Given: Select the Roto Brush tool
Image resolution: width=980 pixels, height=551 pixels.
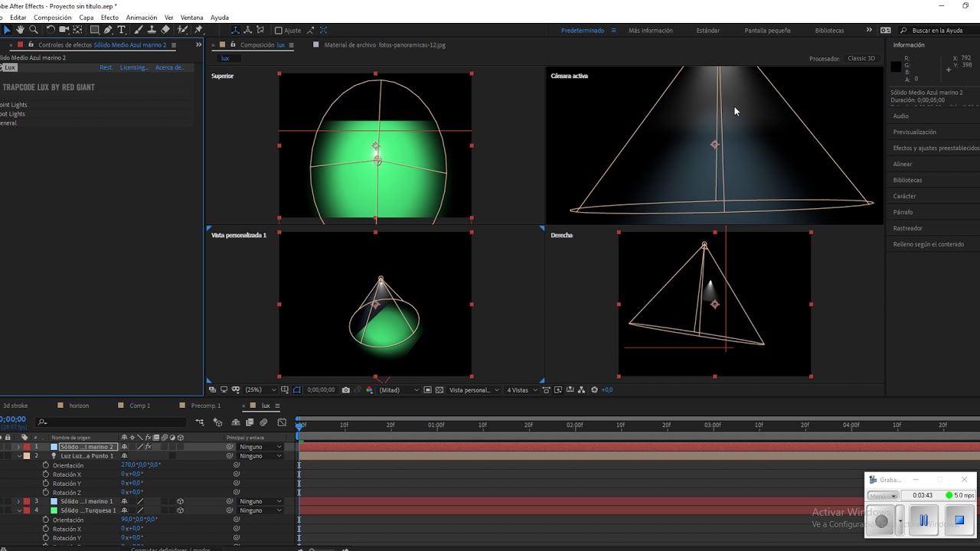Looking at the screenshot, I should 183,30.
